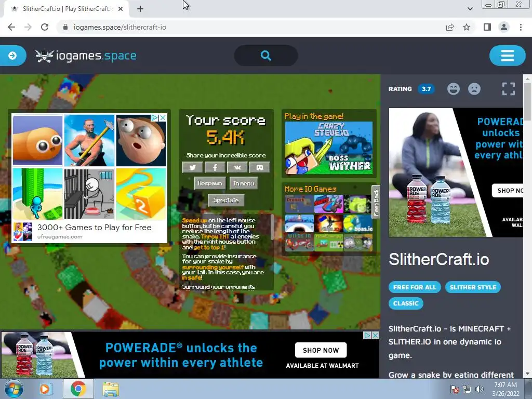Click the browser back arrow
Screen dimensions: 532x399
pyautogui.click(x=11, y=27)
